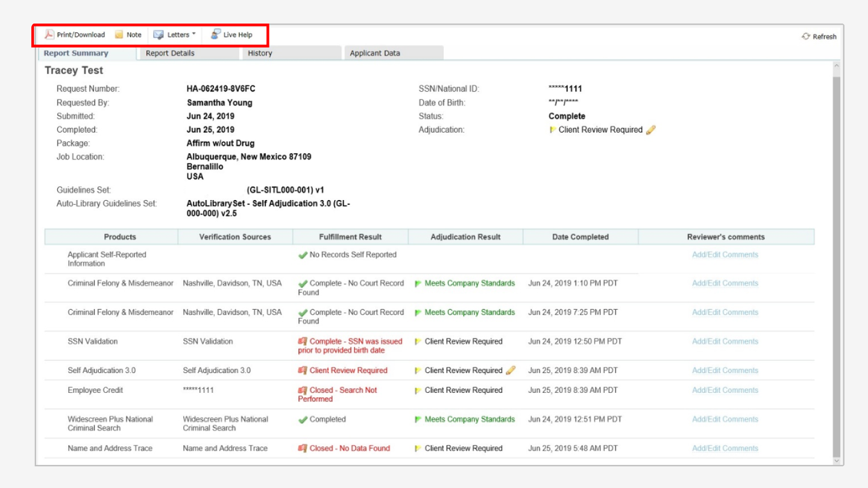Click the Live Help icon
The width and height of the screenshot is (868, 488).
(x=215, y=34)
